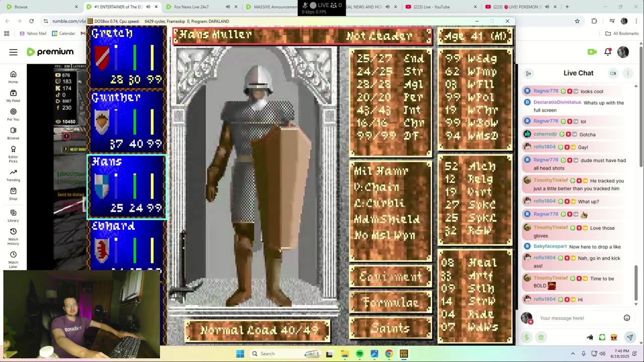Mute the LIVE! POKEMON tab audio
Viewport: 644px width, 362px height.
(546, 7)
